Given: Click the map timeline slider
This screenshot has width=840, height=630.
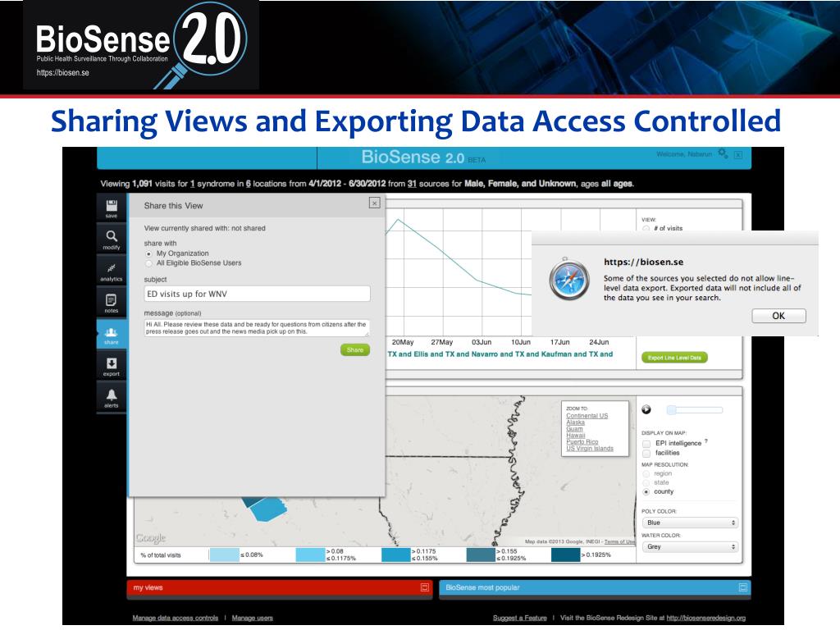Looking at the screenshot, I should click(694, 410).
